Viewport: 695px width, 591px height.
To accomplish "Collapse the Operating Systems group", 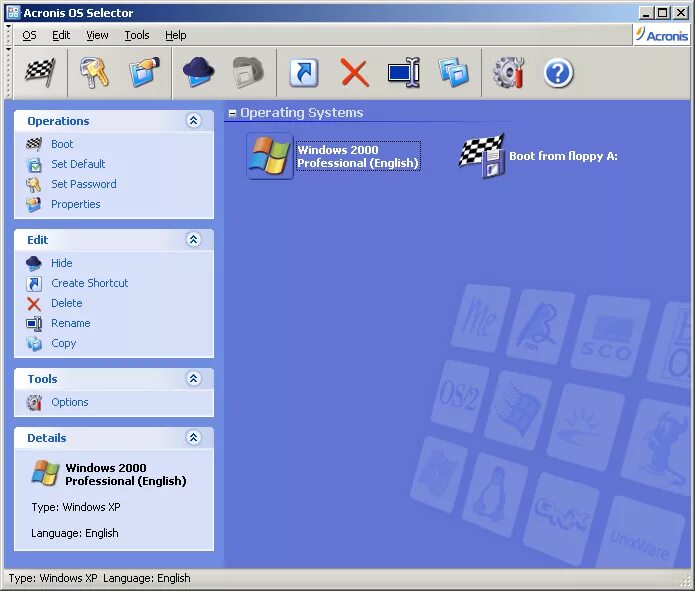I will [232, 113].
